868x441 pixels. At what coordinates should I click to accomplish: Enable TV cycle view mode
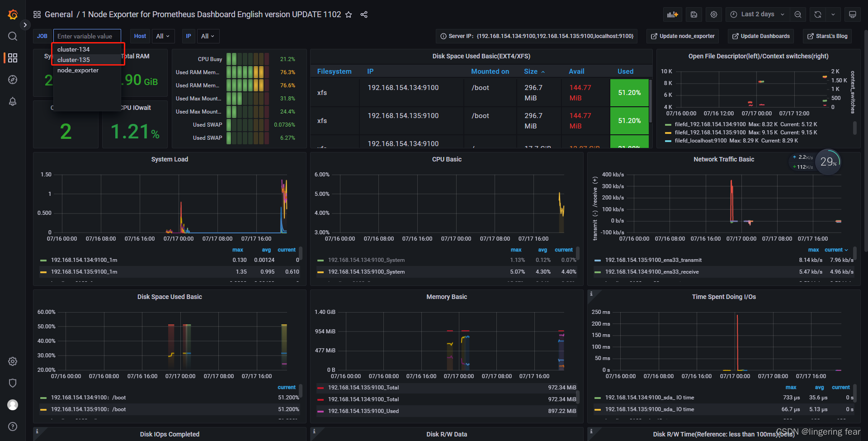(853, 14)
